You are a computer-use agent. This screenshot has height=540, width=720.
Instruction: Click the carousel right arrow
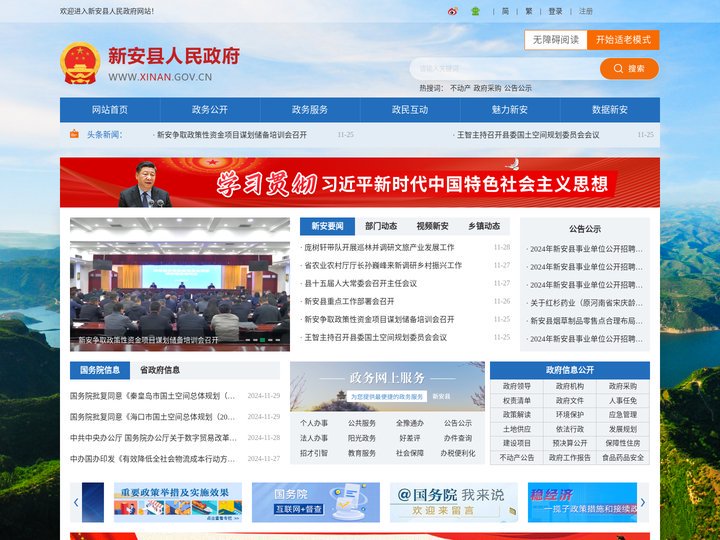pyautogui.click(x=643, y=502)
